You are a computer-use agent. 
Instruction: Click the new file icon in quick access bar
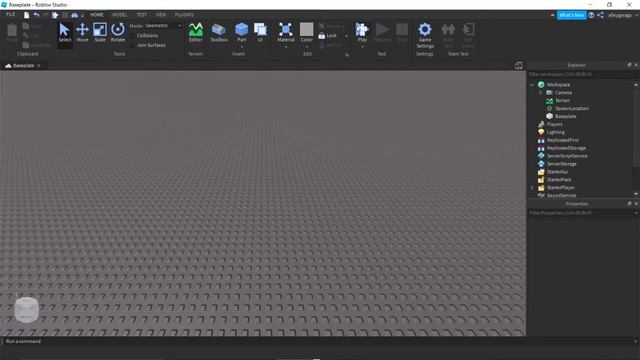tap(27, 15)
